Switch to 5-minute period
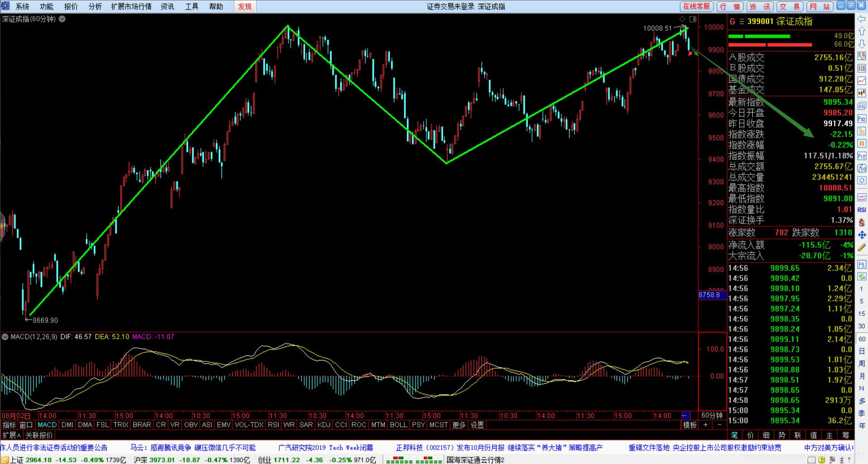The image size is (868, 464). tap(862, 301)
